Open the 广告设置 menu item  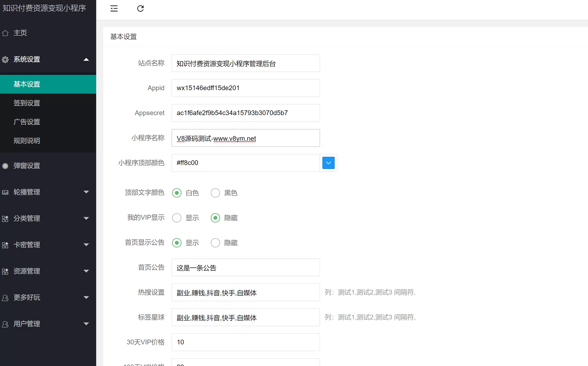pos(27,122)
